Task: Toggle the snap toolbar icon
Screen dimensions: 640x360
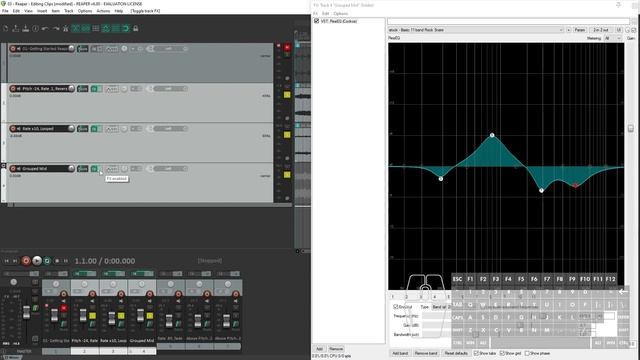Action: pos(126,29)
